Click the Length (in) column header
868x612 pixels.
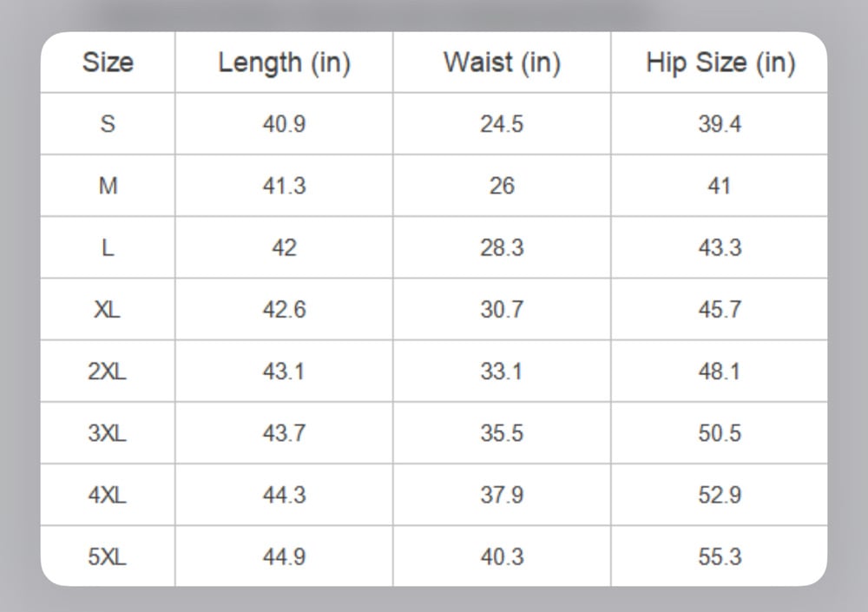tap(284, 62)
